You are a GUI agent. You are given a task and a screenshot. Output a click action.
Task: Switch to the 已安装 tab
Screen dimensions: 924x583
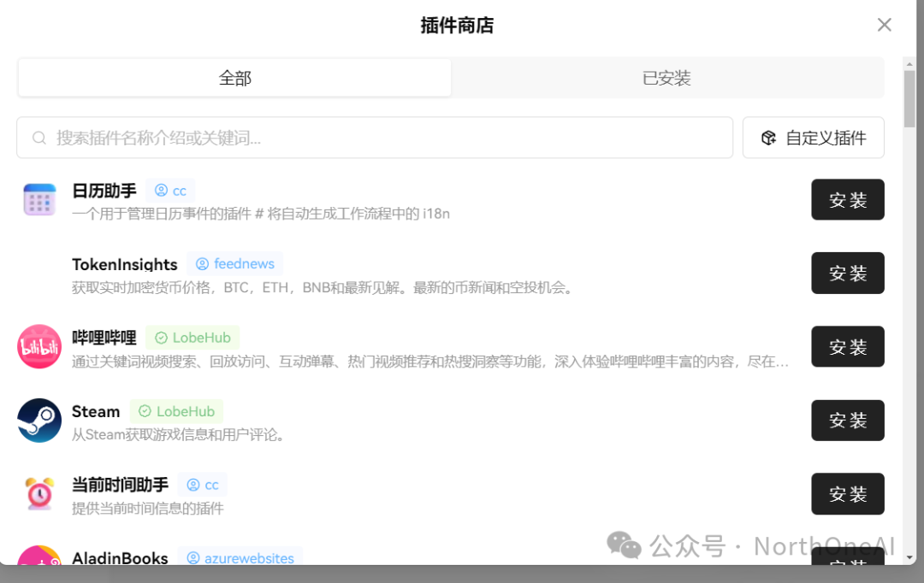pos(666,78)
